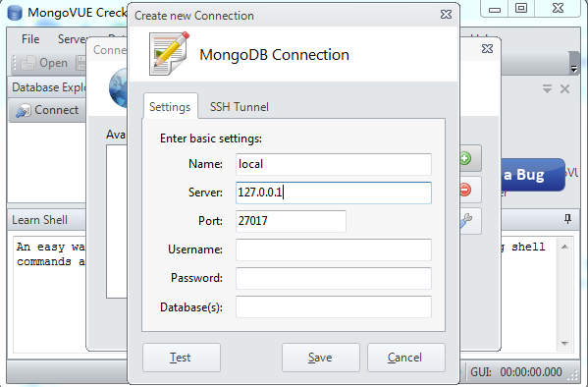Screen dimensions: 588x387
Task: Test the connection with Test button
Action: pos(182,358)
